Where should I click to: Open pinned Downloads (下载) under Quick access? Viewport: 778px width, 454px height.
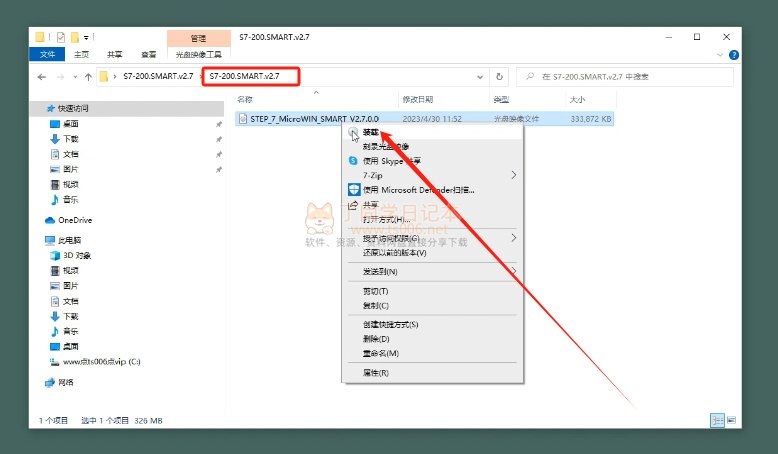click(x=70, y=139)
